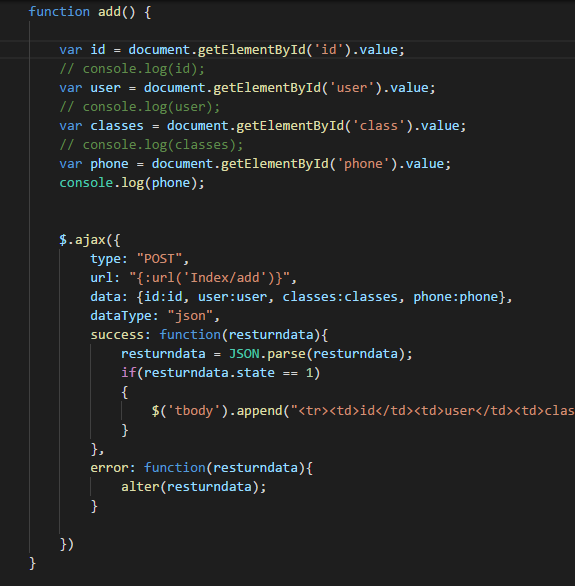Click the comment '// console.log(id);'

[132, 69]
